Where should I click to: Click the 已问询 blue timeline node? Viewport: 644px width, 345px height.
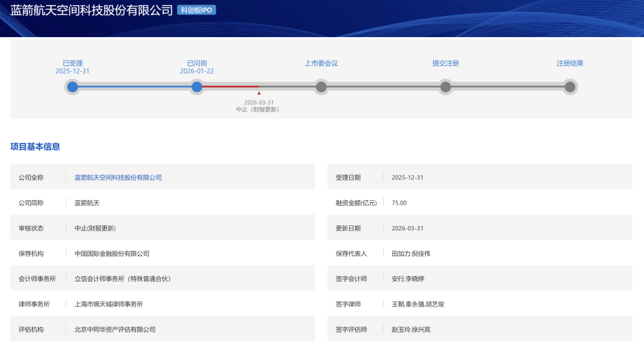pyautogui.click(x=197, y=87)
